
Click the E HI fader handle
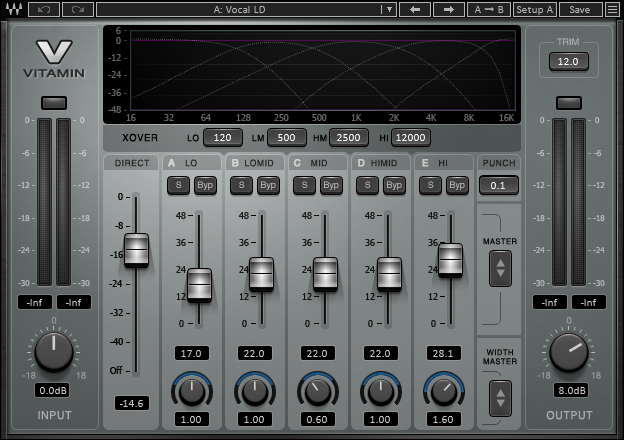(450, 260)
